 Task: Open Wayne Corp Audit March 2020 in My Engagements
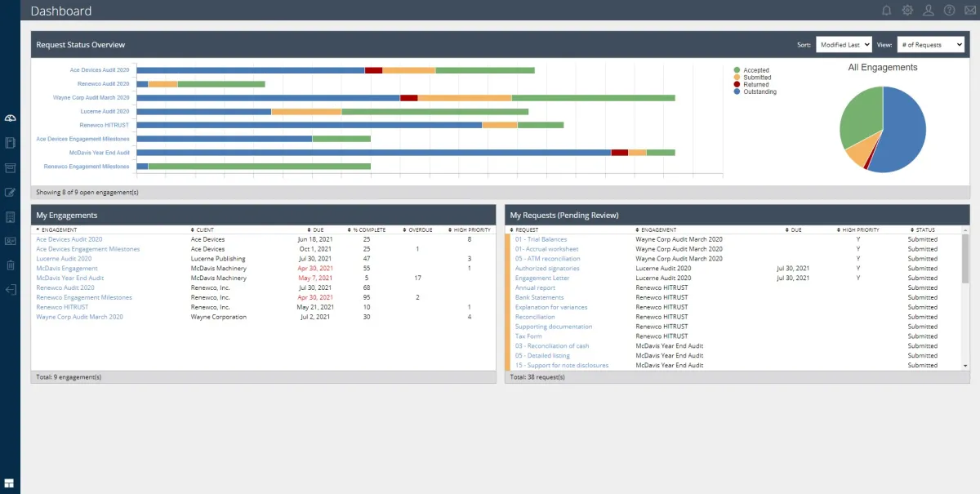click(79, 317)
